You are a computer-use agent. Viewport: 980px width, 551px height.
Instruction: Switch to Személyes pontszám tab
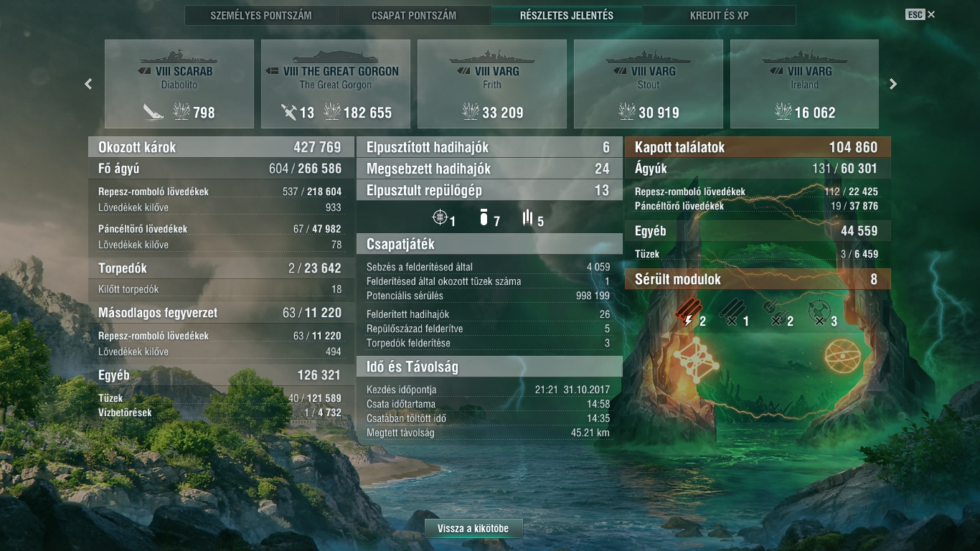click(261, 15)
